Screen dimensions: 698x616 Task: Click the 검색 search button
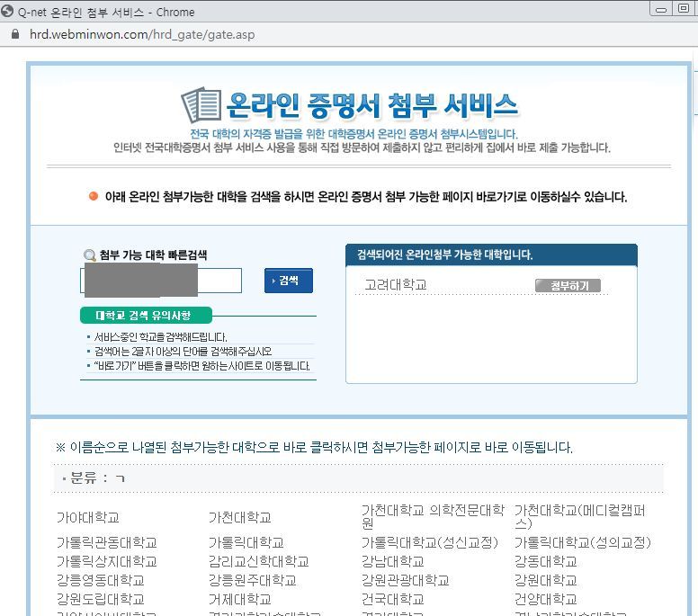[x=289, y=281]
